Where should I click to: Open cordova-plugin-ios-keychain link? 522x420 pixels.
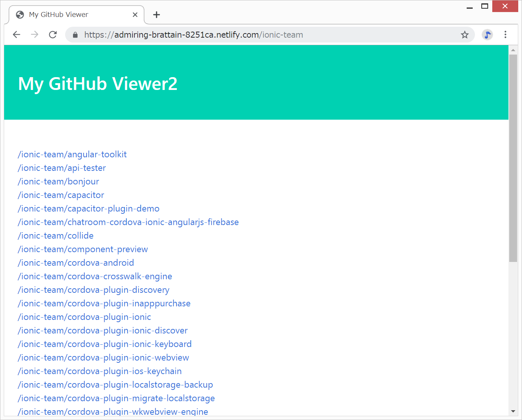(x=100, y=371)
